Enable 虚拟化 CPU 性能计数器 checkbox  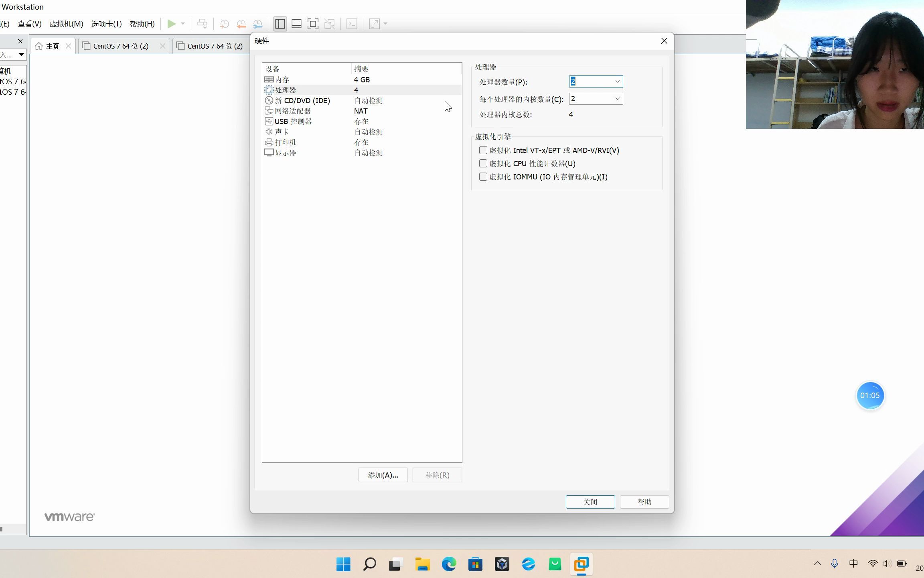pyautogui.click(x=483, y=163)
